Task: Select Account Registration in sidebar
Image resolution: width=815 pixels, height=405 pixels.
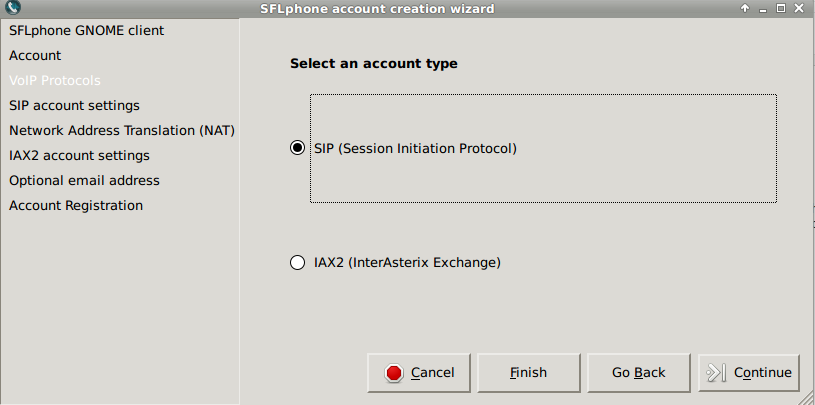Action: pyautogui.click(x=76, y=205)
